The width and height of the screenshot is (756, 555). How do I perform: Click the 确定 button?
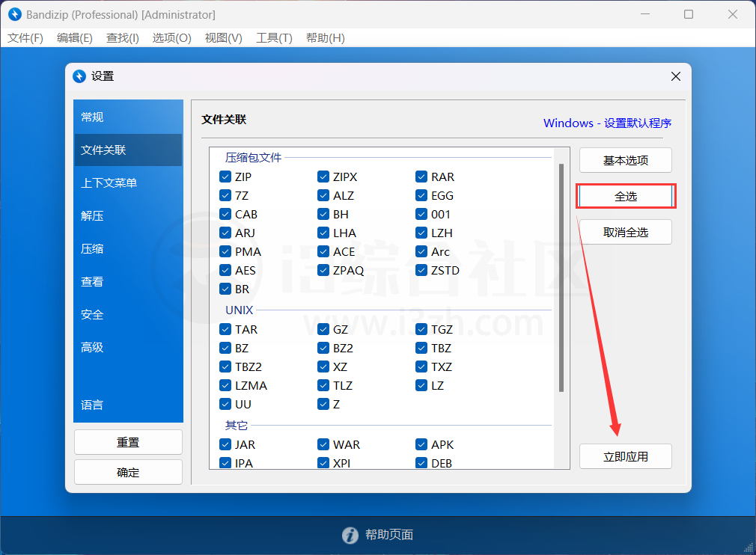tap(128, 472)
